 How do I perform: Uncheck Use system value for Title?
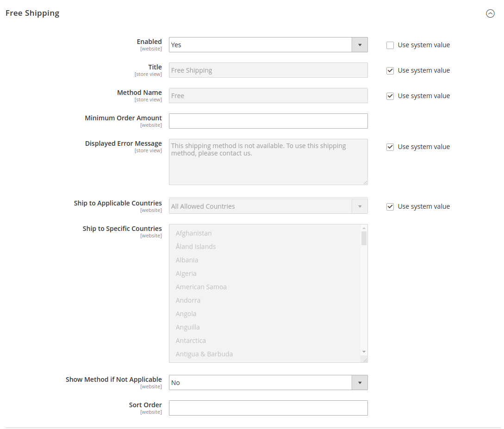pyautogui.click(x=390, y=70)
